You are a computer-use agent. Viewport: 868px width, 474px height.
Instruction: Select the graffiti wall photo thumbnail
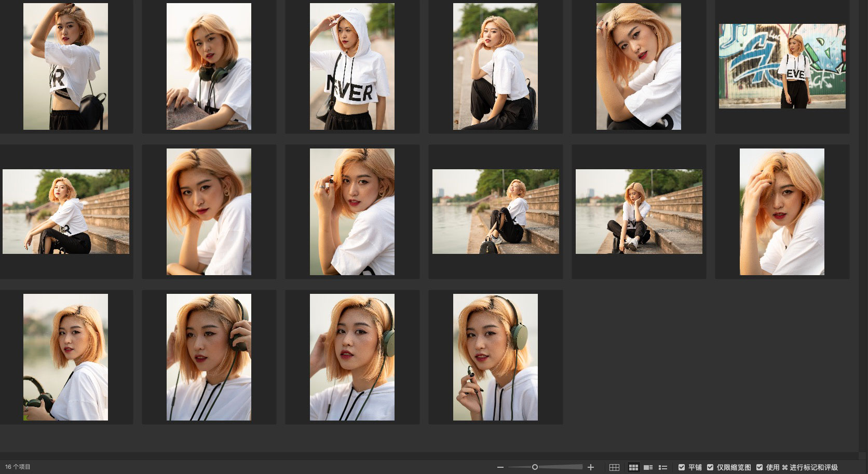(782, 66)
